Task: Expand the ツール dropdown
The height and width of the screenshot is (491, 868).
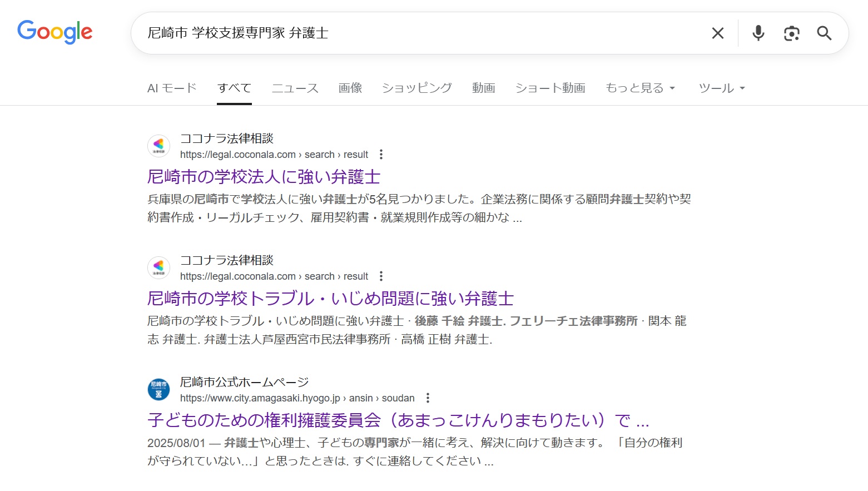Action: 721,88
